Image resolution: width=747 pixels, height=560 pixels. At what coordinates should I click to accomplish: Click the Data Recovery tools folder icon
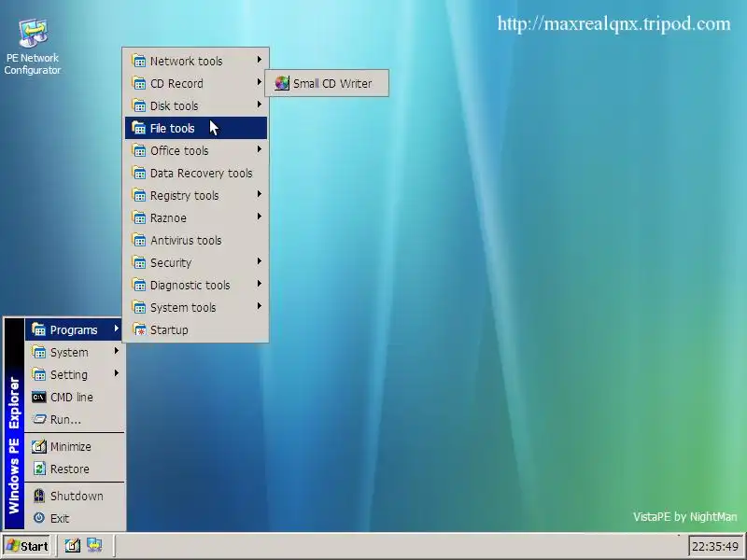pyautogui.click(x=138, y=173)
